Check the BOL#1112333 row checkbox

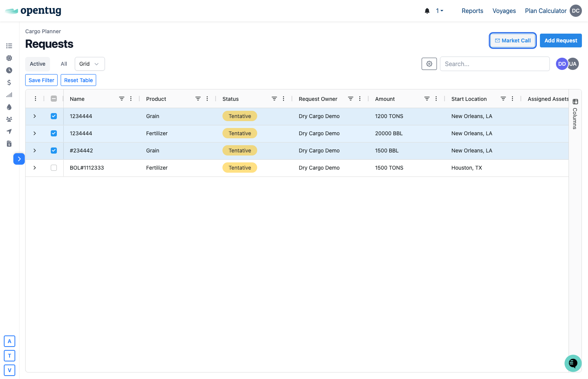[x=54, y=168]
